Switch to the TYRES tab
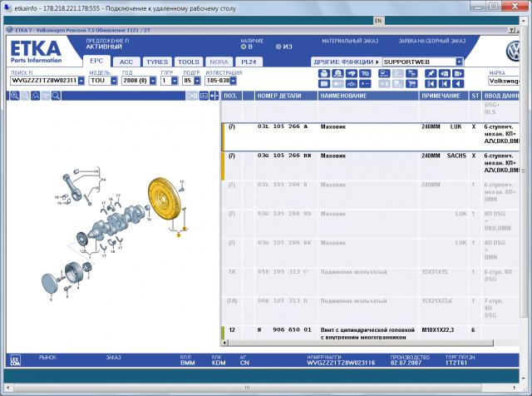Screen dimensions: 532x396 [157, 62]
